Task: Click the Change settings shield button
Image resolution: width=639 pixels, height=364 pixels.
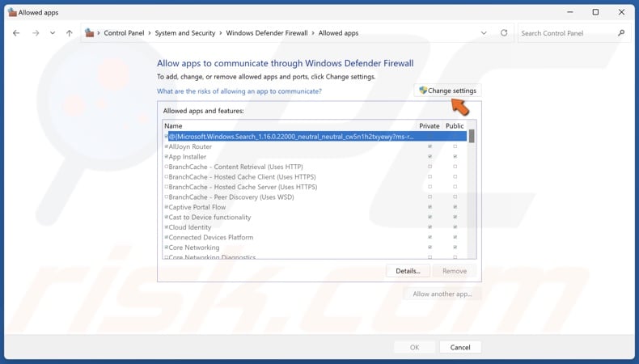Action: click(x=447, y=91)
